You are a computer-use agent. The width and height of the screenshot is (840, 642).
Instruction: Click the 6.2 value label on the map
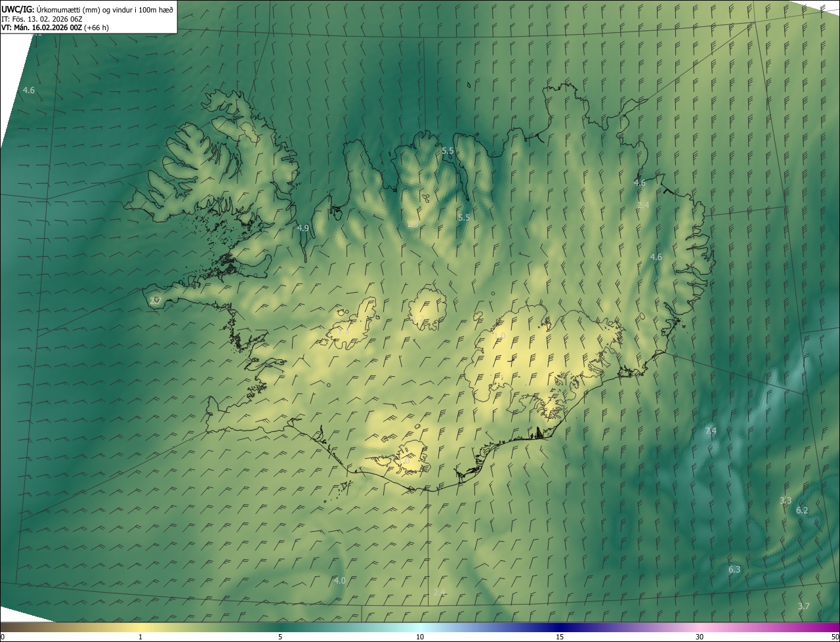(802, 510)
